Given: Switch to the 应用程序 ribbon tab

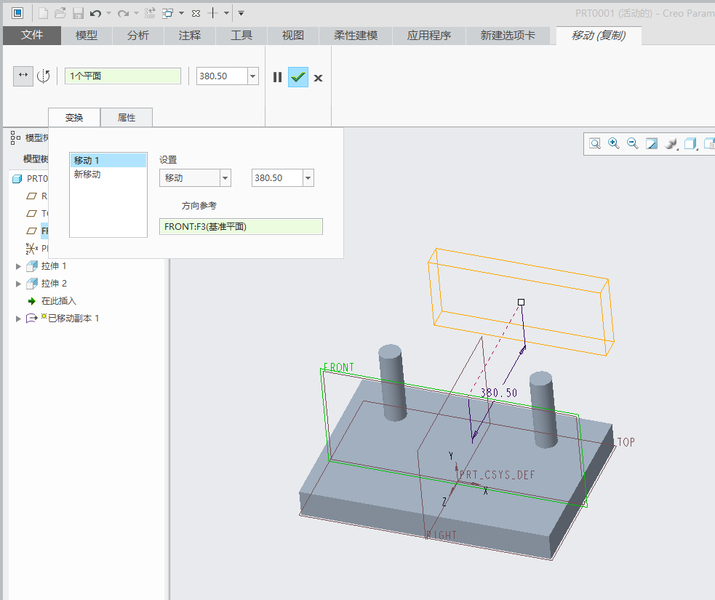Looking at the screenshot, I should point(429,35).
